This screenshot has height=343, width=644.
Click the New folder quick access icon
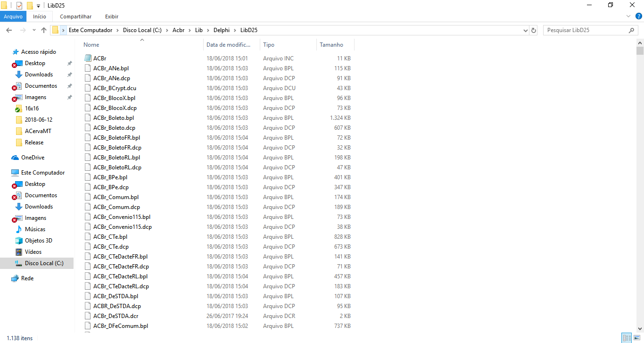click(x=30, y=5)
